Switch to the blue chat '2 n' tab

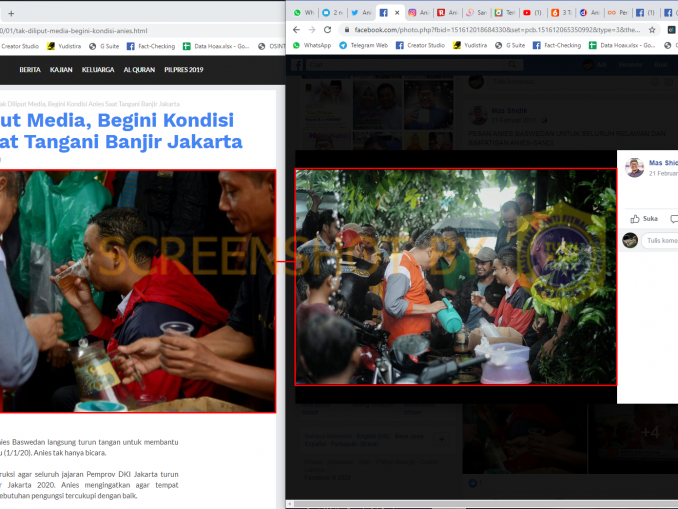pos(332,13)
